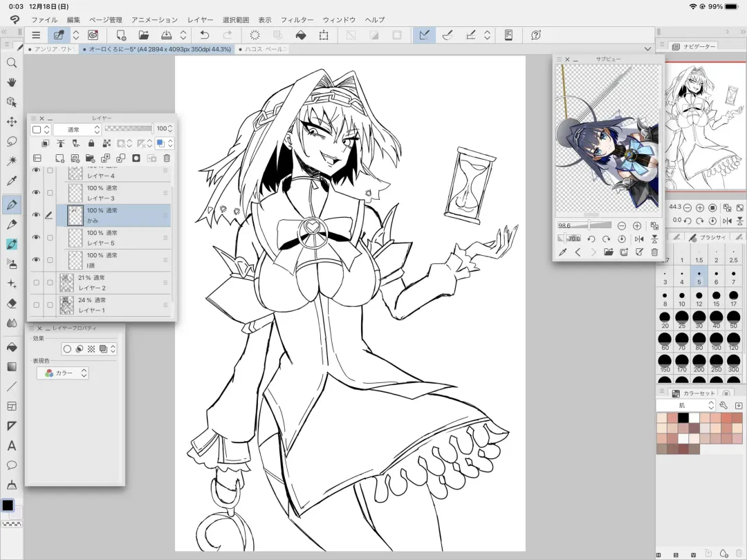This screenshot has height=560, width=747.
Task: Click zoom-in plus button in Sub View panel
Action: coord(637,226)
